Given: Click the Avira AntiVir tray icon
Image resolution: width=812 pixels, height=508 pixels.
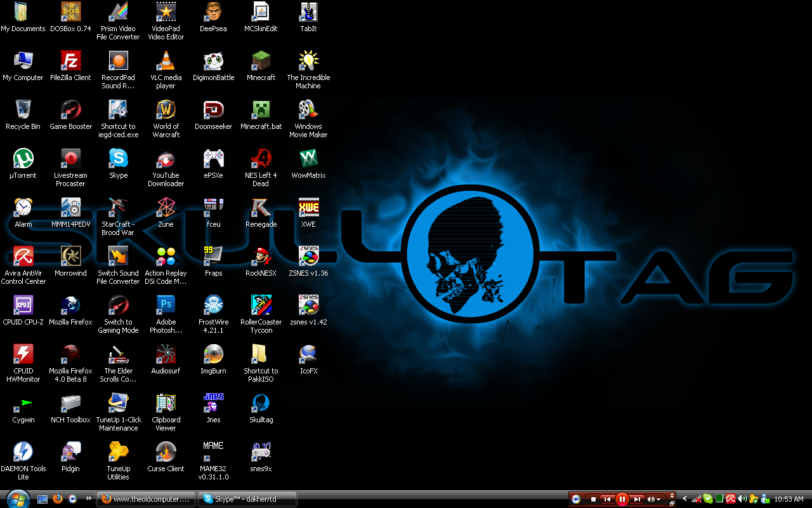Looking at the screenshot, I should click(x=730, y=499).
